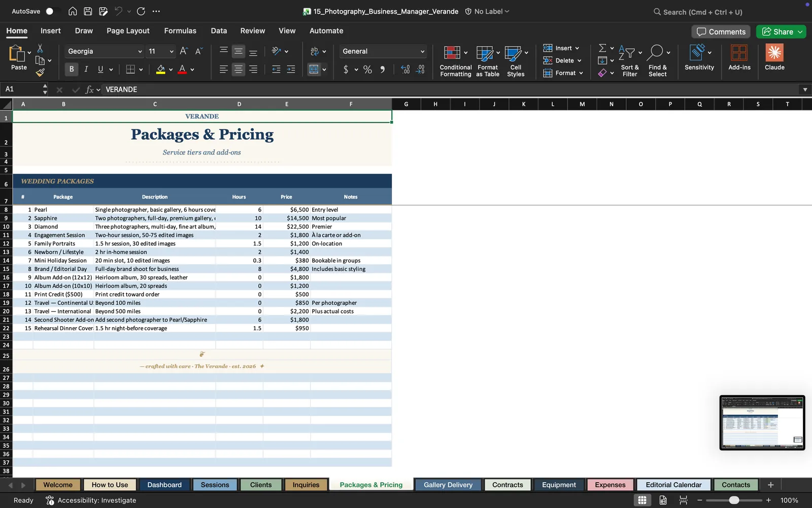Open the Insert ribbon tab

tap(51, 30)
